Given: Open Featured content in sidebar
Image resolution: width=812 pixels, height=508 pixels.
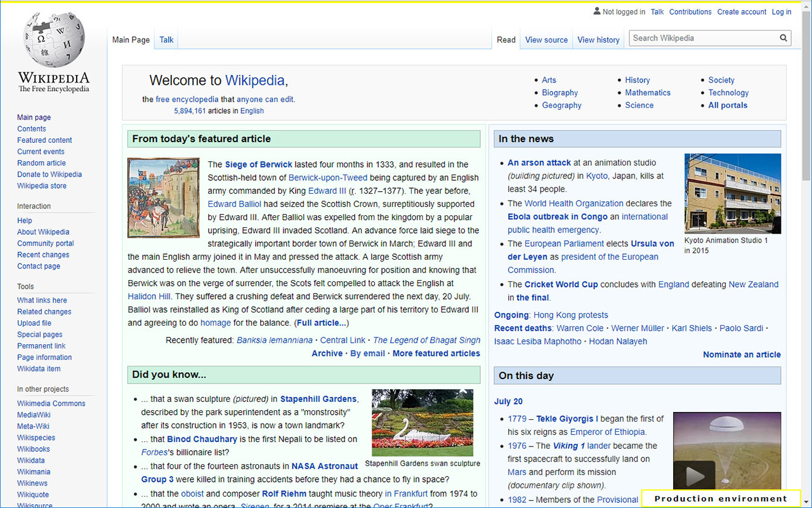Looking at the screenshot, I should (x=44, y=140).
